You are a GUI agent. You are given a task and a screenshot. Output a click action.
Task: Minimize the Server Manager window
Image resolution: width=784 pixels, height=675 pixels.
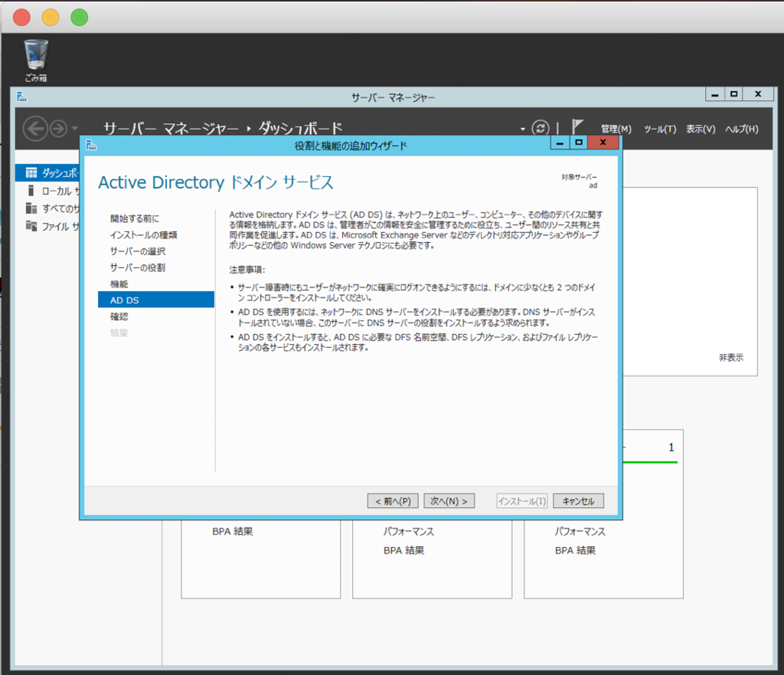tap(715, 94)
